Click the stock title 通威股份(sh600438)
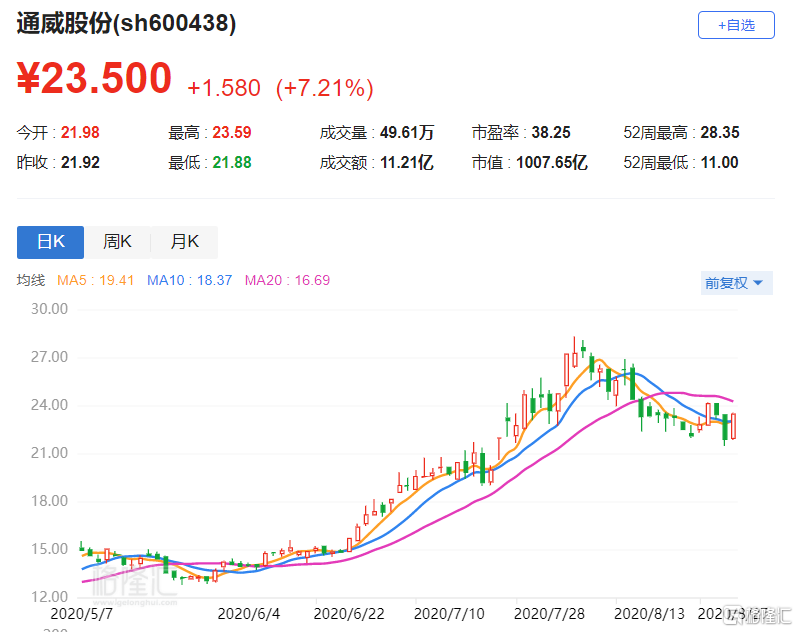This screenshot has height=632, width=798. point(126,23)
